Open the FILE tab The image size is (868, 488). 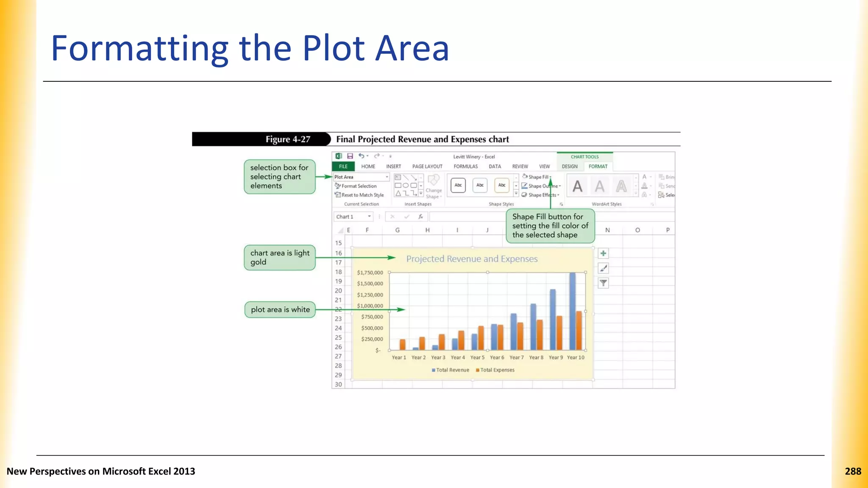click(x=343, y=166)
